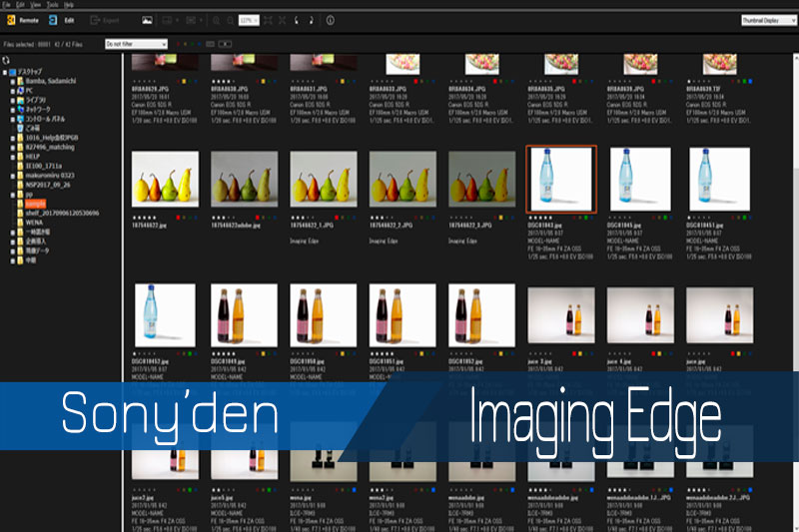
Task: Open the zoom percentage combo box
Action: point(249,20)
